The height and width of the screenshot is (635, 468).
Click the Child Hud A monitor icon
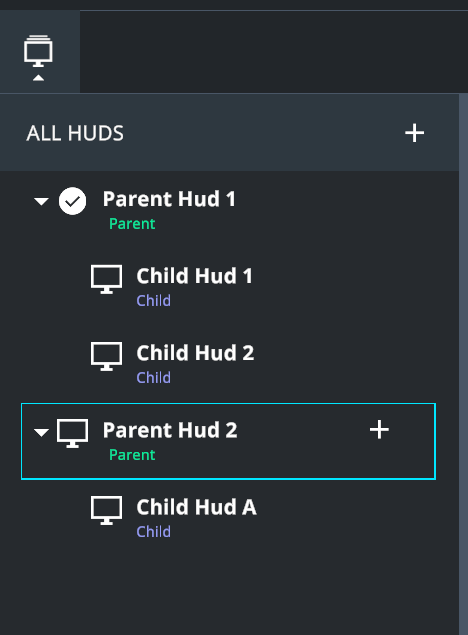106,510
